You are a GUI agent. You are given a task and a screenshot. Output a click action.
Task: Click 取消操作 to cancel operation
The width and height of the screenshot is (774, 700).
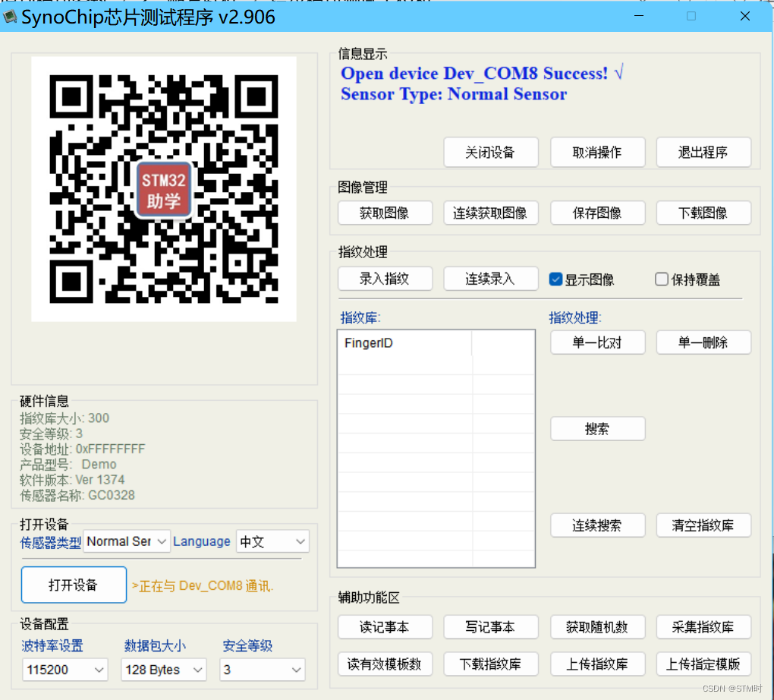pyautogui.click(x=597, y=152)
